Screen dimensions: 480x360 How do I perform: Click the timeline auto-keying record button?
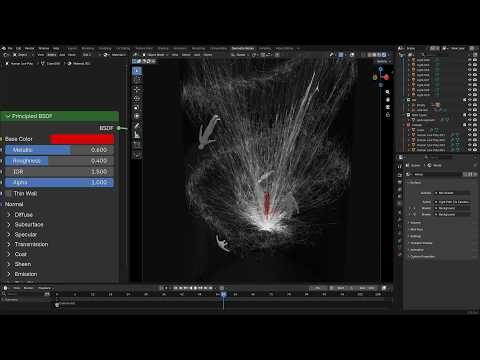click(167, 288)
